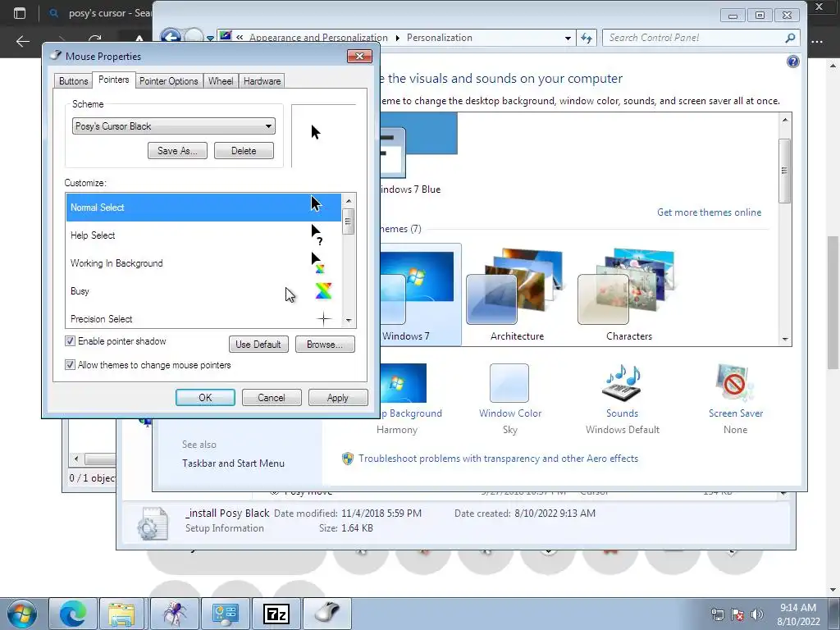Viewport: 840px width, 630px height.
Task: Open the Sounds keyboard icon
Action: point(622,382)
